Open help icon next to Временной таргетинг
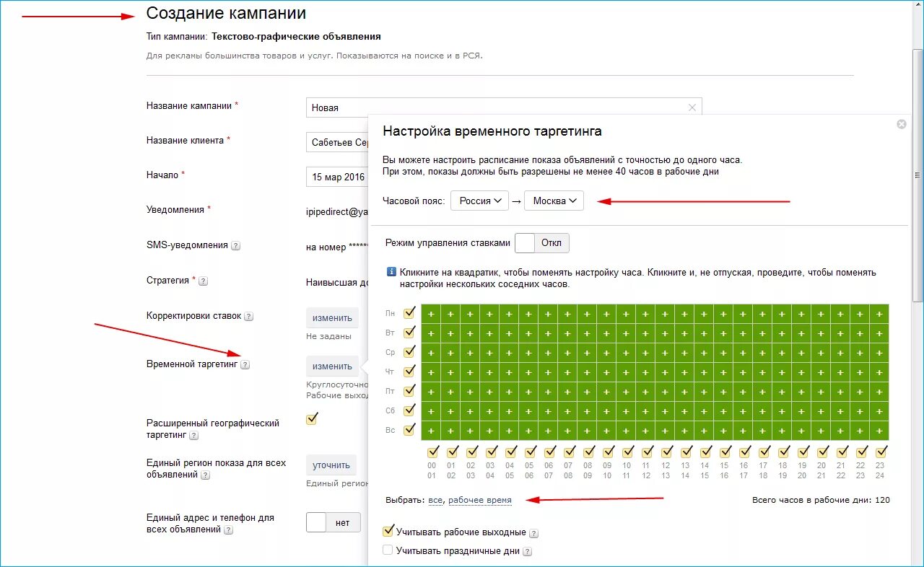This screenshot has width=924, height=567. pos(245,365)
